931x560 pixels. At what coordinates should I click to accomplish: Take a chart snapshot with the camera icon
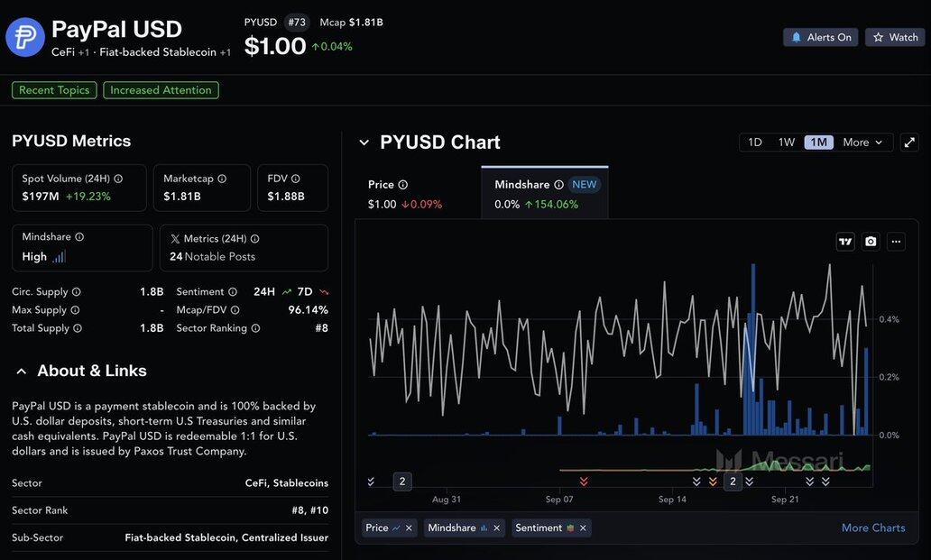(871, 242)
